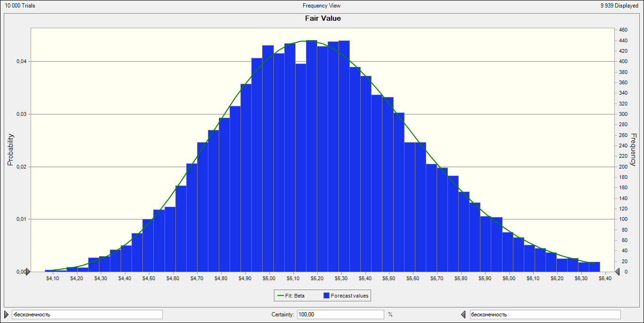Click the 0,01 probability axis label
This screenshot has height=323, width=644.
(21, 219)
